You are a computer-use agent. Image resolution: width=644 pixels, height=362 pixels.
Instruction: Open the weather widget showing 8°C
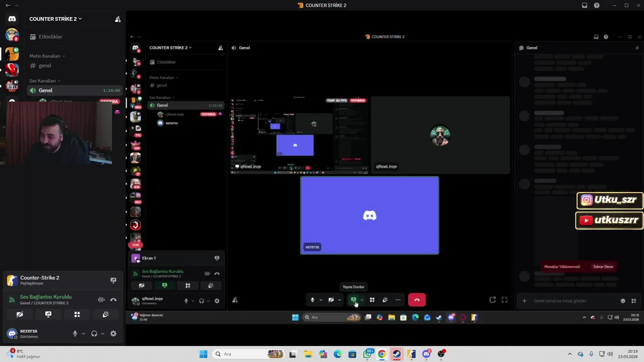(24, 354)
